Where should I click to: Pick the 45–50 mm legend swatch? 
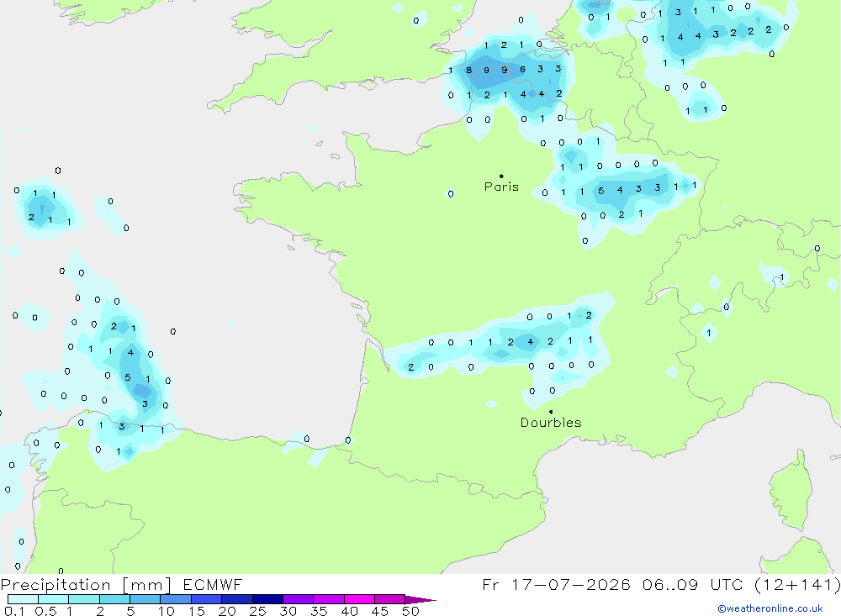click(389, 599)
